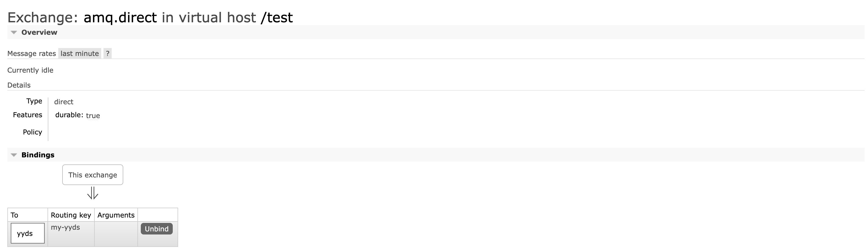The height and width of the screenshot is (252, 868).
Task: Click the durable true feature value
Action: [x=93, y=116]
